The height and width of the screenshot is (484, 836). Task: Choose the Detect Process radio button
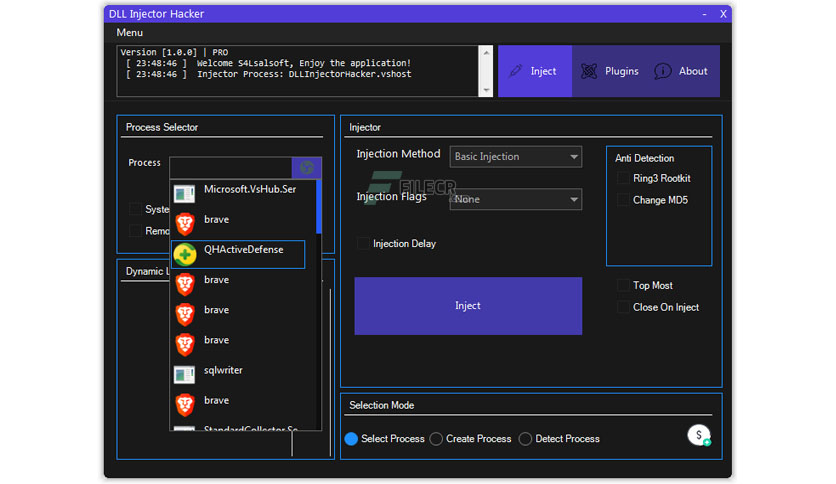[525, 439]
